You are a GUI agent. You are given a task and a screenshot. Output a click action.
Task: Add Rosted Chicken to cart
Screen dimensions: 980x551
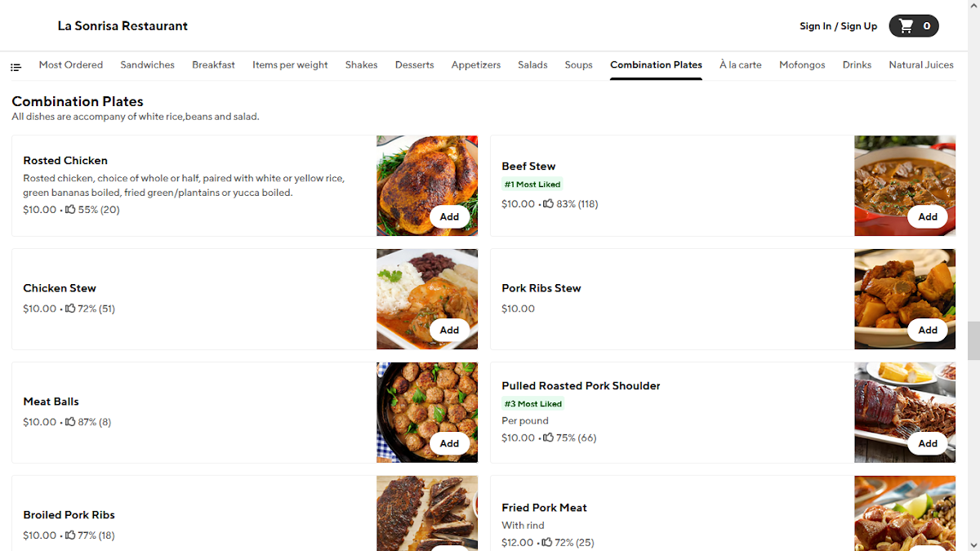[x=449, y=217]
